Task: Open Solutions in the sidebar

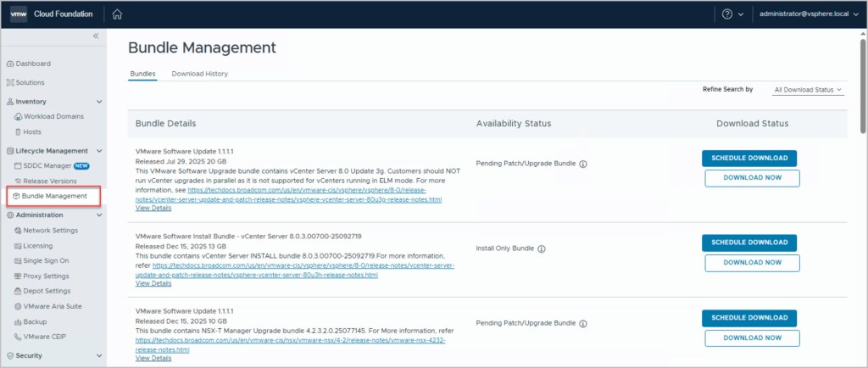Action: [30, 82]
